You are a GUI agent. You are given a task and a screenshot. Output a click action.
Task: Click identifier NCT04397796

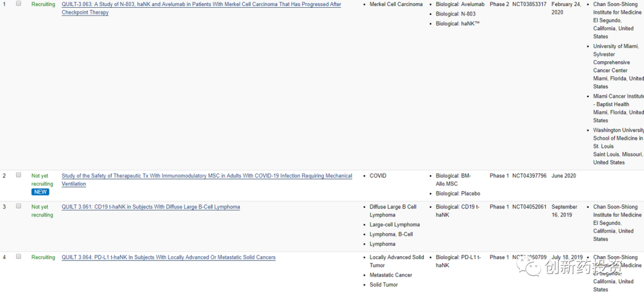pos(529,176)
